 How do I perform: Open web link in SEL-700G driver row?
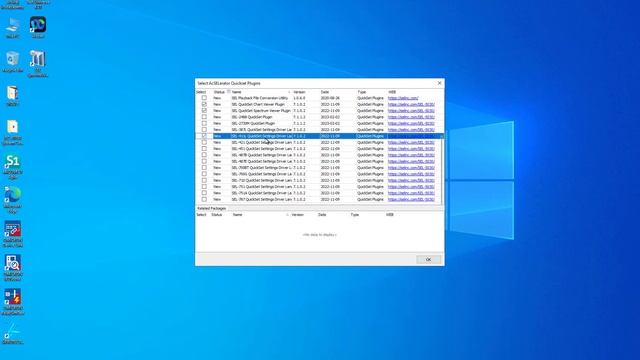[411, 174]
